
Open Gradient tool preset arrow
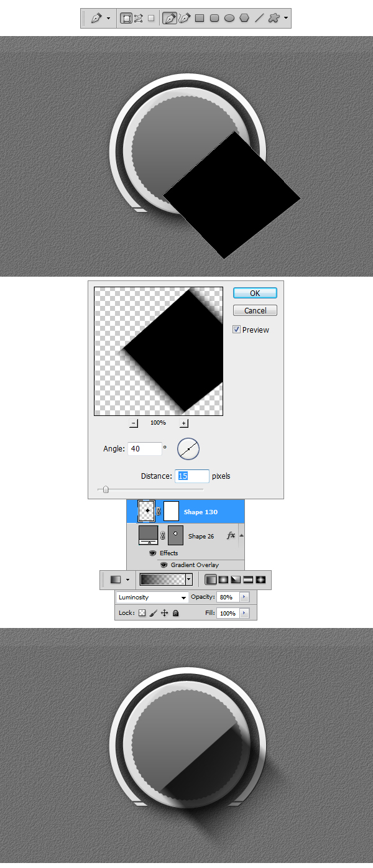click(x=128, y=579)
